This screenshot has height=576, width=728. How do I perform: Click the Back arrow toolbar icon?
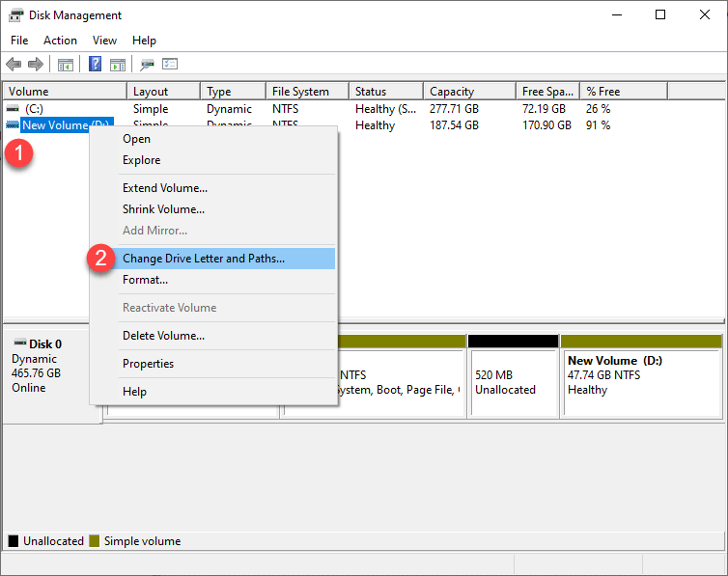point(14,64)
